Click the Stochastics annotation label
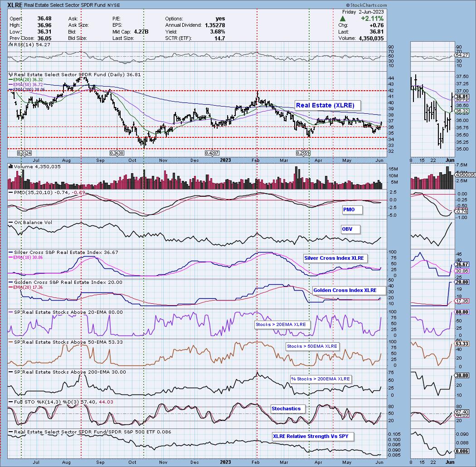The height and width of the screenshot is (467, 476). [x=288, y=409]
